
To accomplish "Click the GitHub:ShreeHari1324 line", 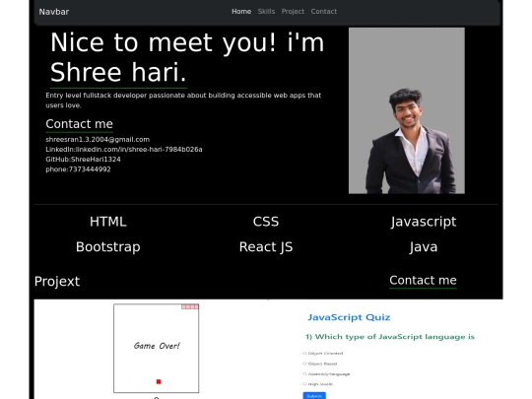I will pos(83,160).
